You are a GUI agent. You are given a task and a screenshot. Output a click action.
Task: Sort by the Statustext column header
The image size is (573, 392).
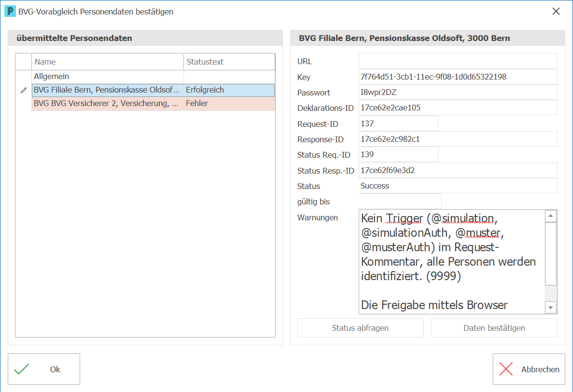pyautogui.click(x=229, y=62)
